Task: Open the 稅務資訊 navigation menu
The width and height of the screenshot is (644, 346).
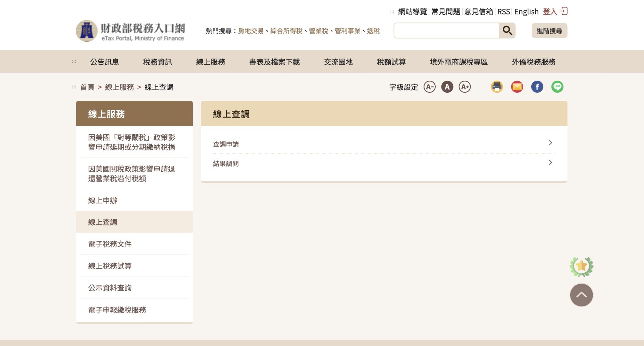Action: pos(157,62)
